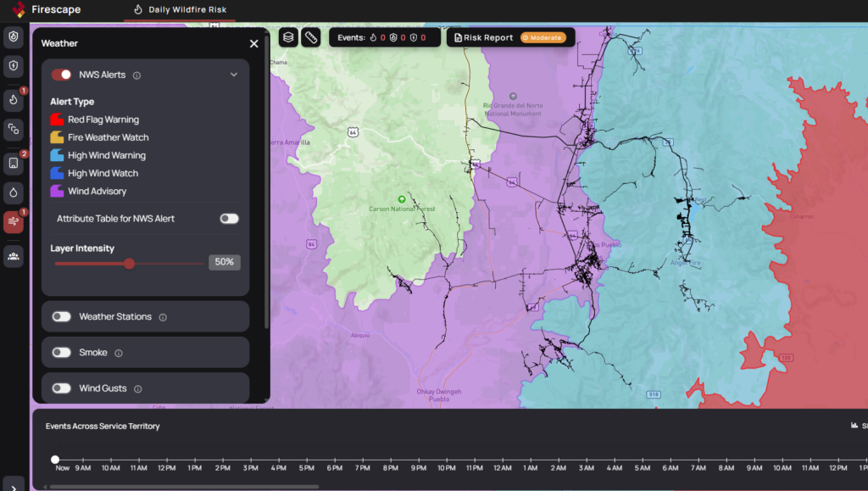Viewport: 868px width, 491px height.
Task: Open the water drop sidebar icon
Action: pyautogui.click(x=14, y=192)
